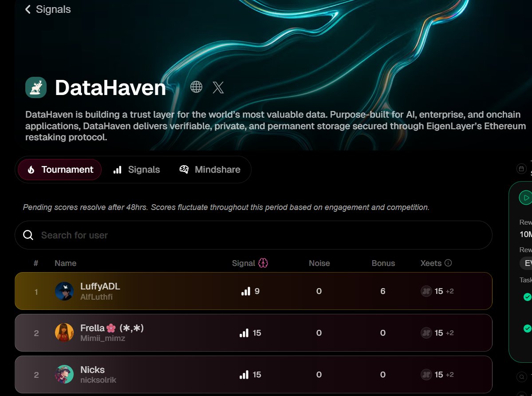Image resolution: width=532 pixels, height=396 pixels.
Task: Click the signal bars icon in LuffyADL row
Action: 246,291
